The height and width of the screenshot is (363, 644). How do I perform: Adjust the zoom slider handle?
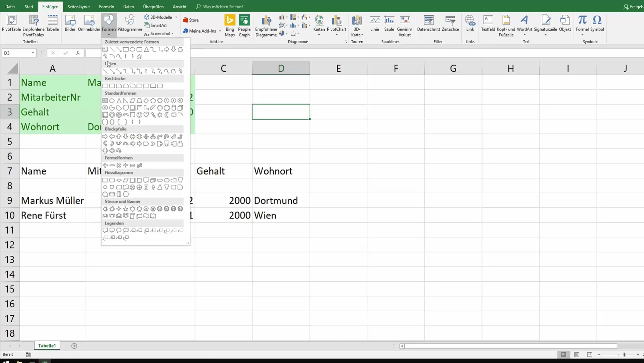click(x=624, y=355)
